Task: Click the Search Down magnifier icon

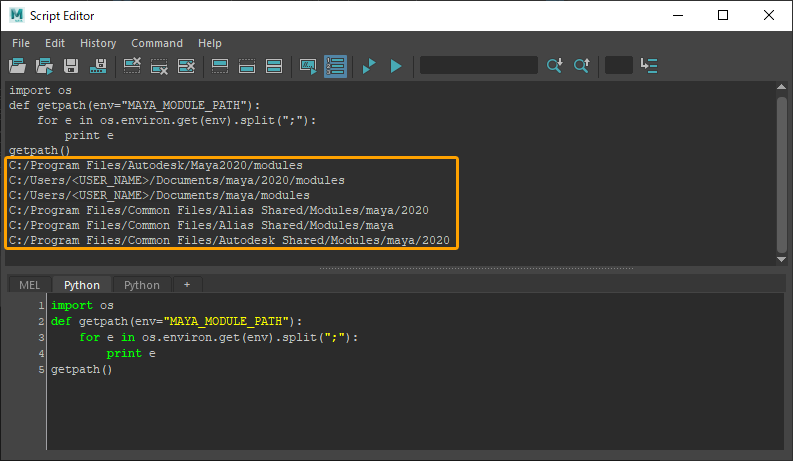Action: tap(555, 66)
